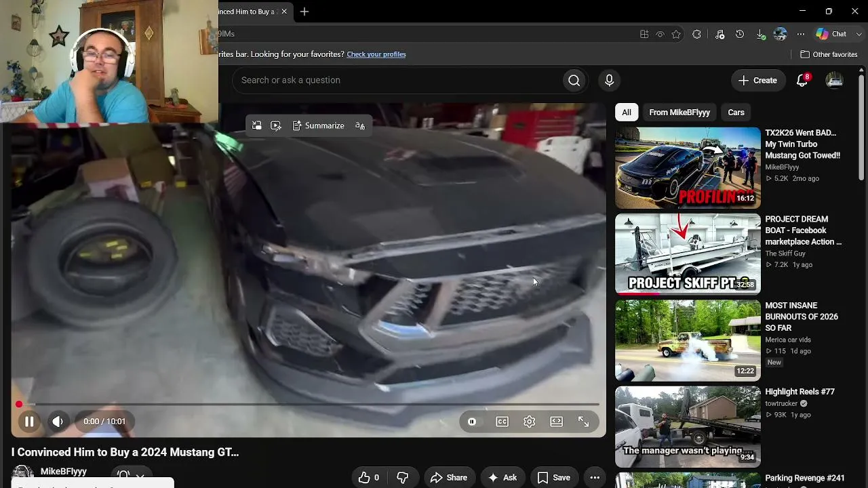Save the video to a playlist
Image resolution: width=868 pixels, height=488 pixels.
554,478
